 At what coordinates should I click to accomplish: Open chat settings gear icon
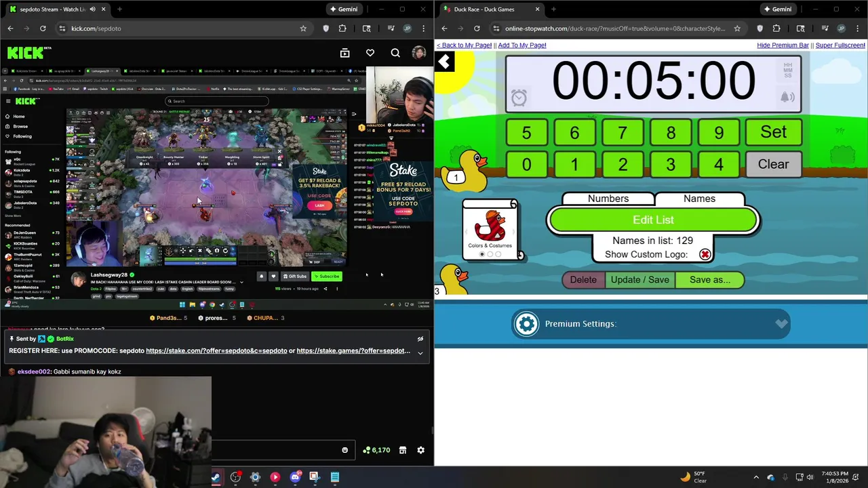click(x=420, y=450)
